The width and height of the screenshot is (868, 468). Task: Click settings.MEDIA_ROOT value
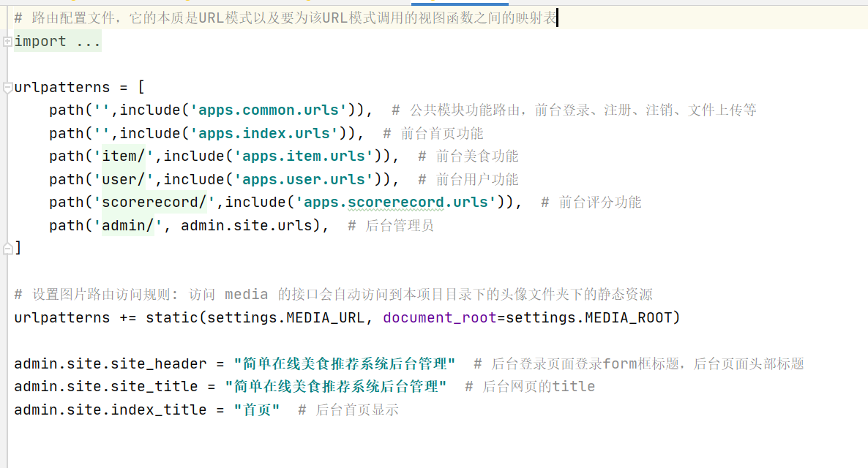pos(589,317)
